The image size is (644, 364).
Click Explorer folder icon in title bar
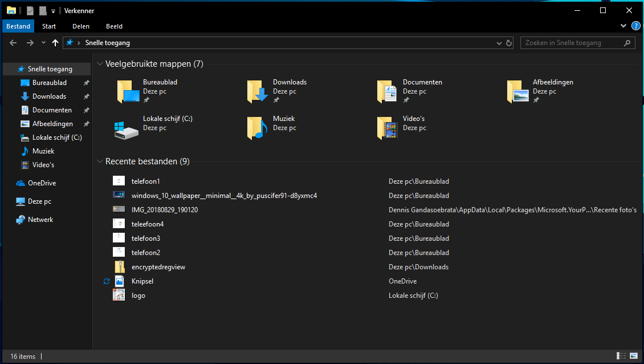[x=11, y=10]
